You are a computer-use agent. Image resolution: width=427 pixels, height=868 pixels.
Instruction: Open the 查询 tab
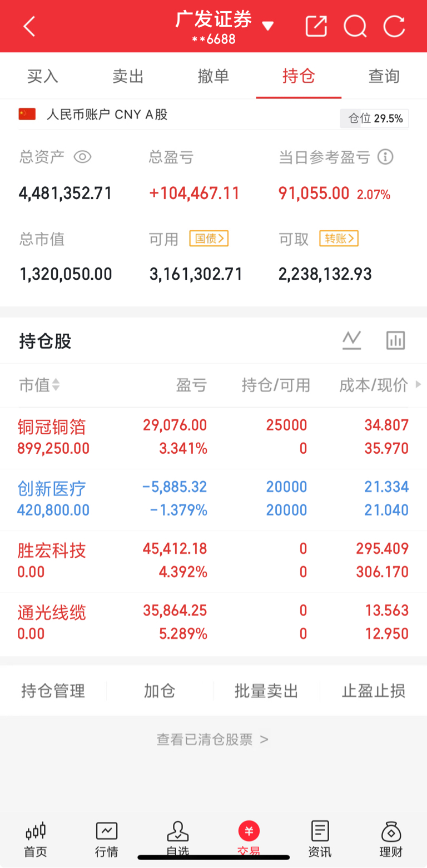click(384, 76)
